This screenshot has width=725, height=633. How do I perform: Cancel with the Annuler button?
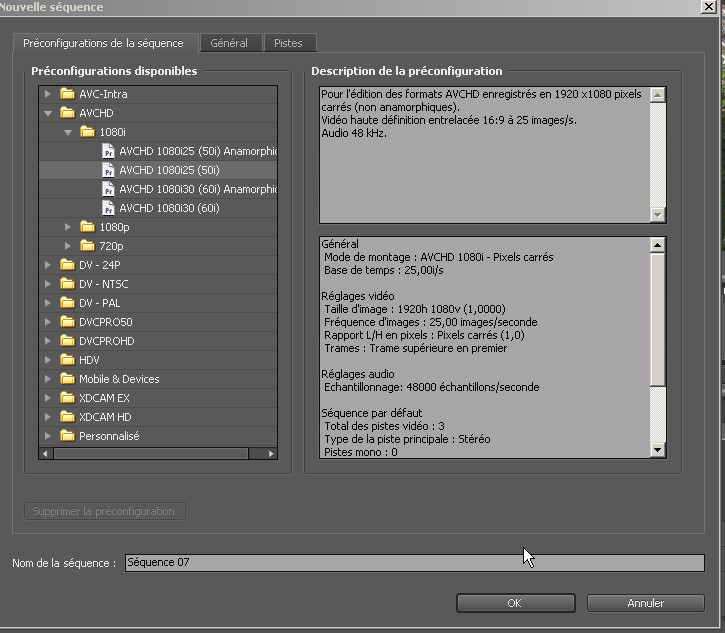(645, 603)
